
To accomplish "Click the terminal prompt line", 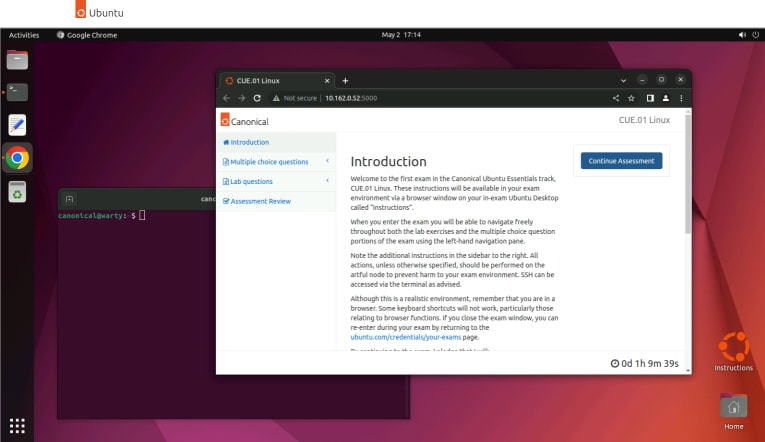I will coord(101,215).
